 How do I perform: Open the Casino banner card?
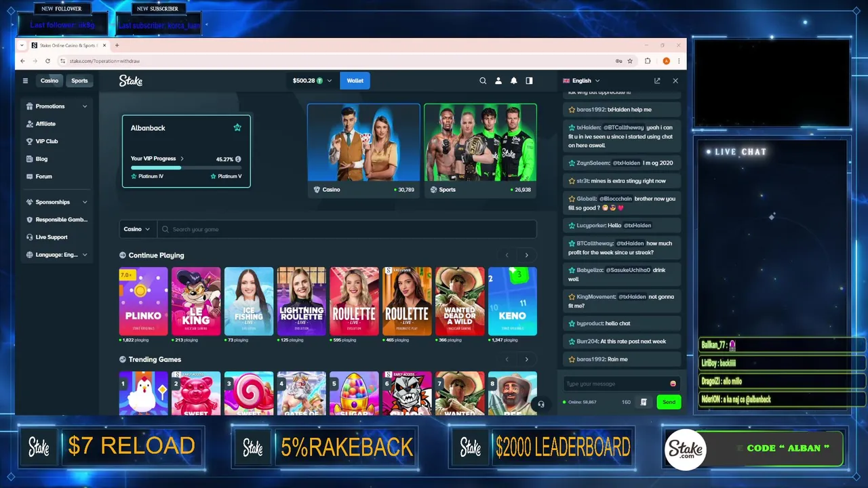click(363, 150)
